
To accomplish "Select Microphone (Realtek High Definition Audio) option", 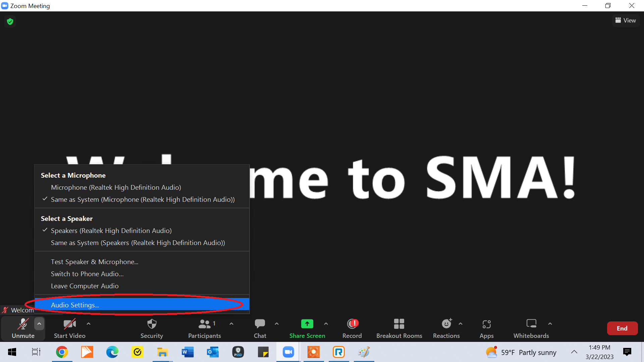I will [116, 187].
